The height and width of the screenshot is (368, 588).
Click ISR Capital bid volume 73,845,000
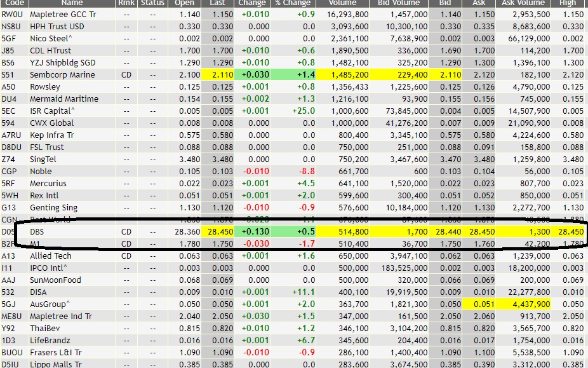[x=406, y=111]
